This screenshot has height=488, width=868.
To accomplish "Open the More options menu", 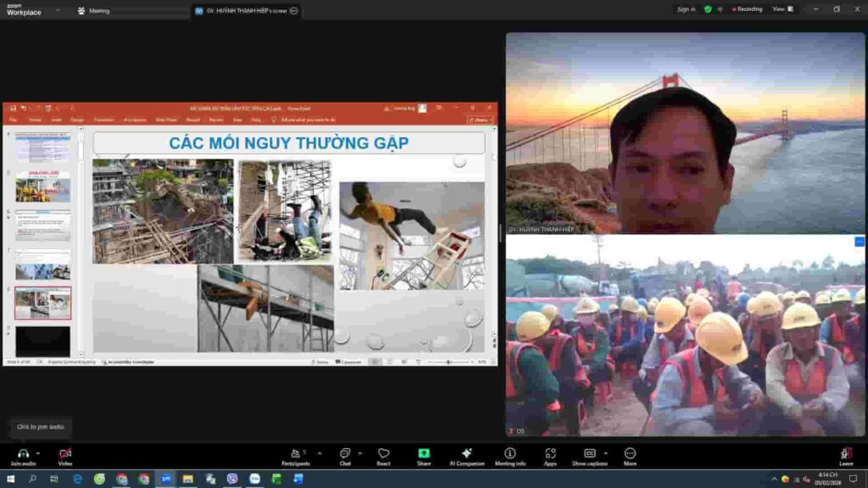I will click(630, 454).
